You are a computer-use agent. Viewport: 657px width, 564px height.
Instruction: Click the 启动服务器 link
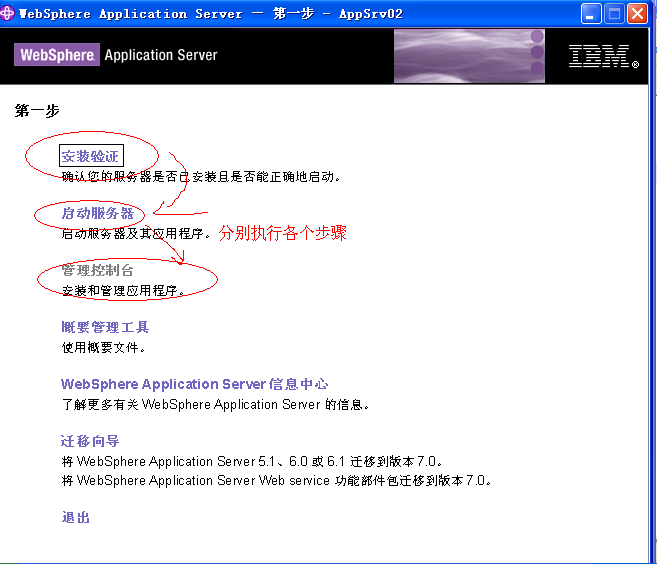point(98,213)
